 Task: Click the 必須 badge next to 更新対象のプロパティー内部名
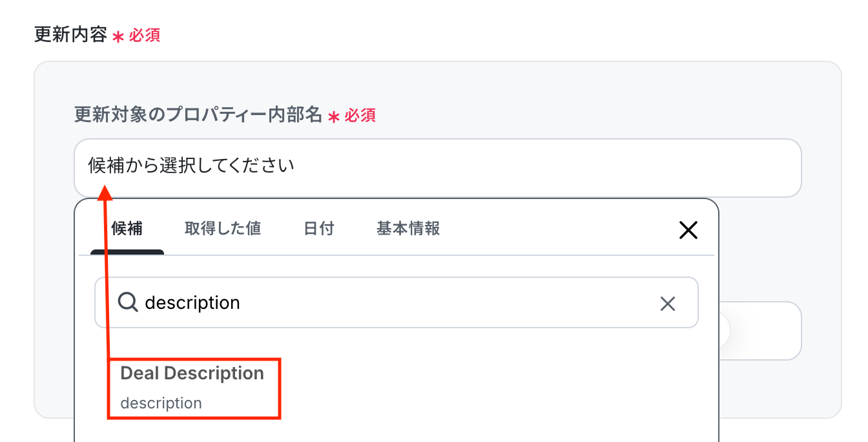360,116
